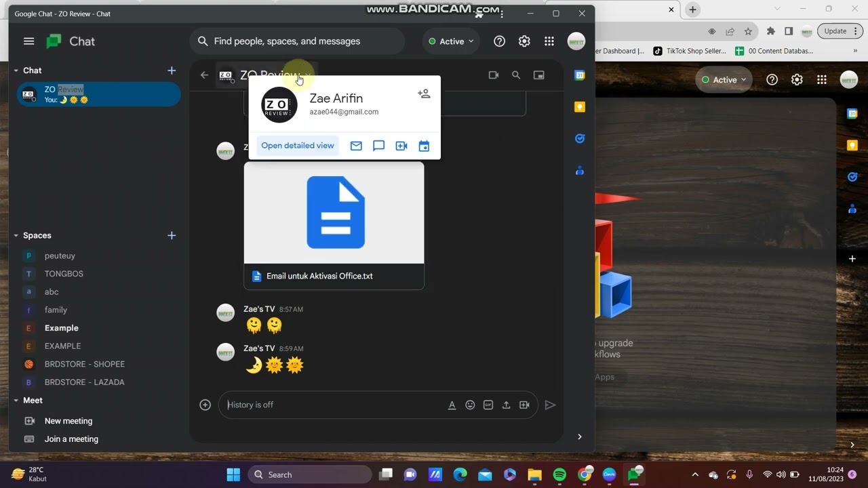Viewport: 868px width, 488px height.
Task: Open Contacts side panel in Chat window
Action: [x=580, y=170]
